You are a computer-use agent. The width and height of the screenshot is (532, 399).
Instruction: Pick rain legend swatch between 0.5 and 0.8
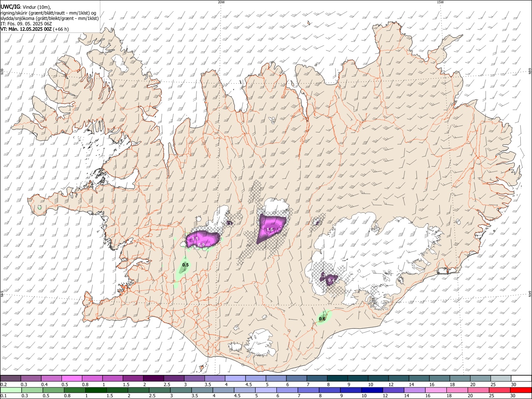(x=53, y=390)
